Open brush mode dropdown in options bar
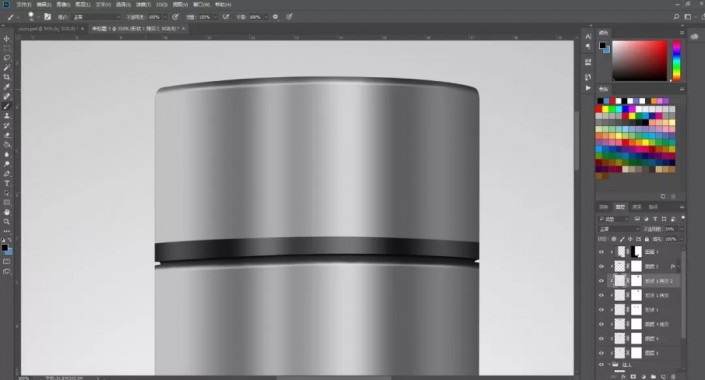 click(97, 17)
